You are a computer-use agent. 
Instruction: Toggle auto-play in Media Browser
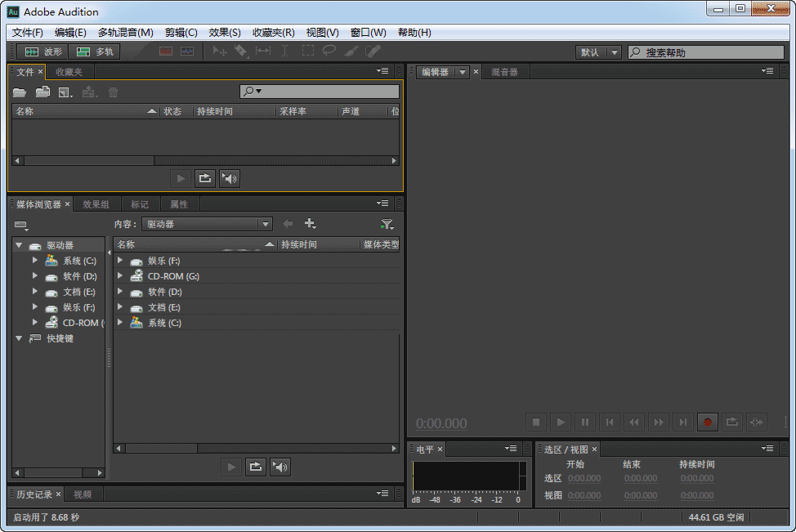pyautogui.click(x=280, y=467)
